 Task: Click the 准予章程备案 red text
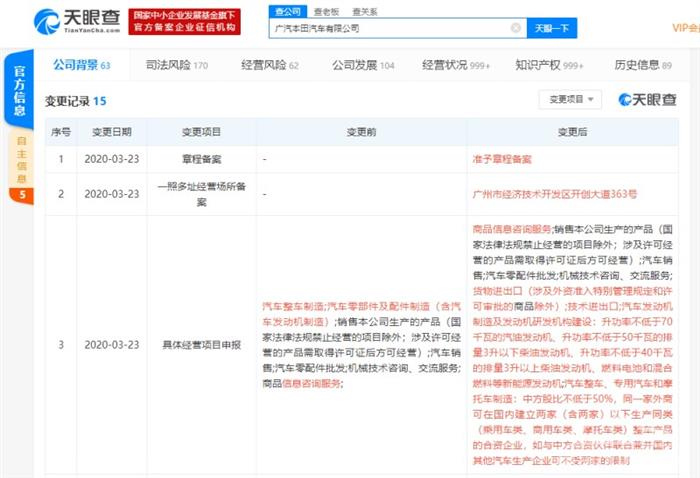[x=502, y=159]
